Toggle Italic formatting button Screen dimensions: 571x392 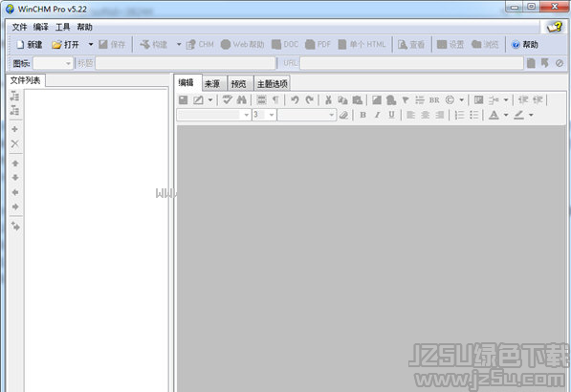point(377,115)
